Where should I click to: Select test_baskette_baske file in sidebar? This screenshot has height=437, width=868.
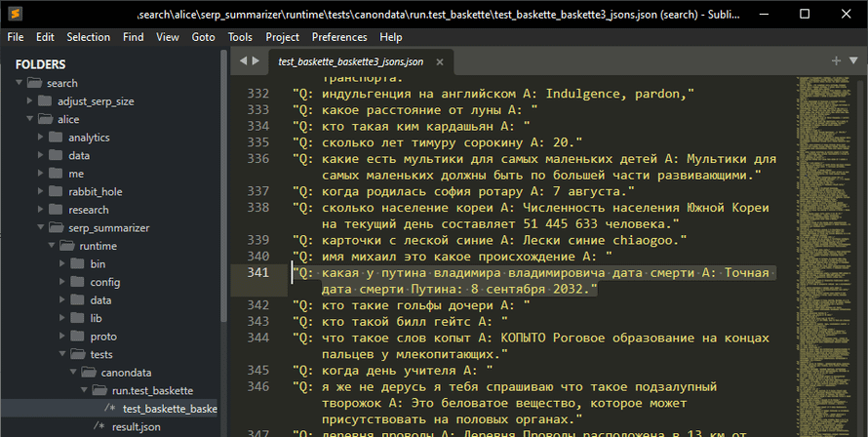(x=170, y=409)
